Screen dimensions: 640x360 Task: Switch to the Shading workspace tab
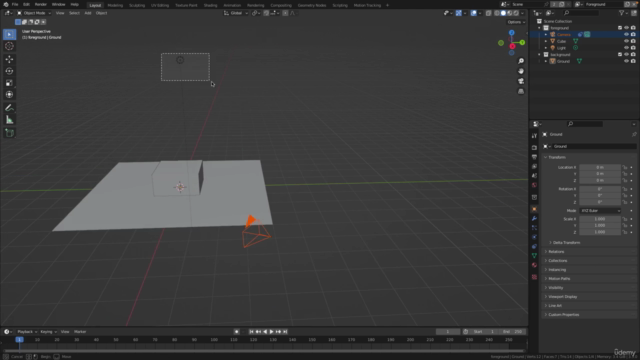point(210,5)
